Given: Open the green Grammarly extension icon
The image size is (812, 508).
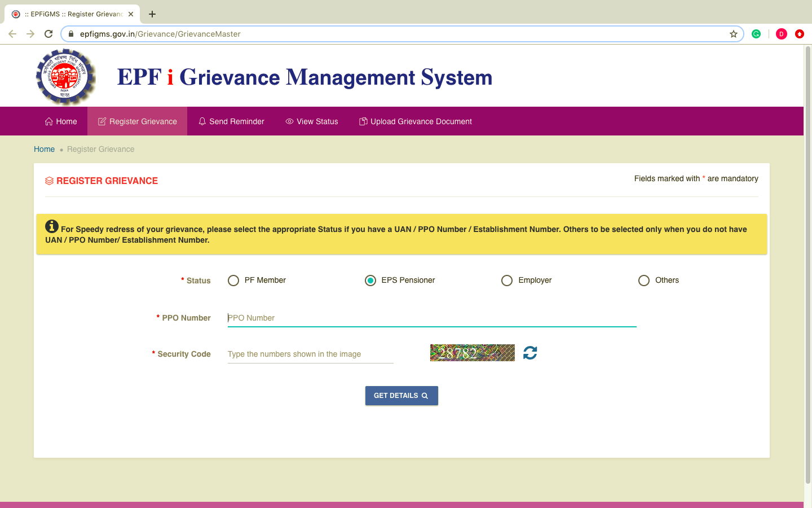Looking at the screenshot, I should pos(756,34).
